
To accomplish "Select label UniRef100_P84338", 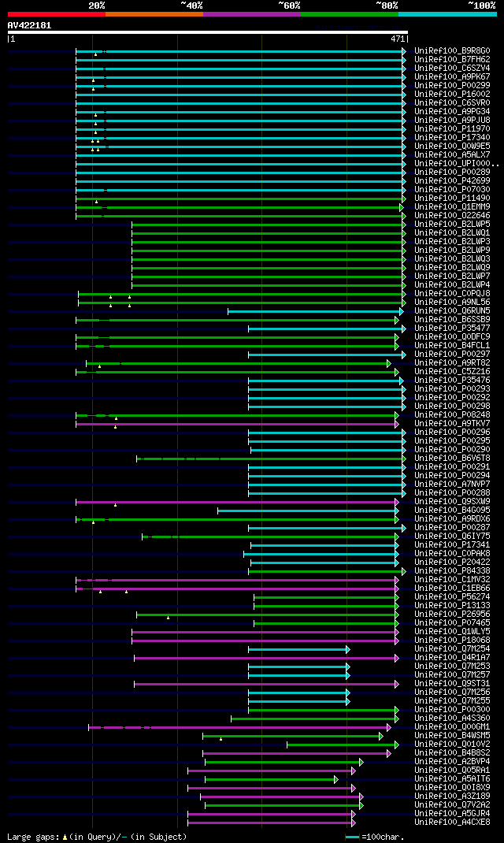I will click(x=452, y=571).
